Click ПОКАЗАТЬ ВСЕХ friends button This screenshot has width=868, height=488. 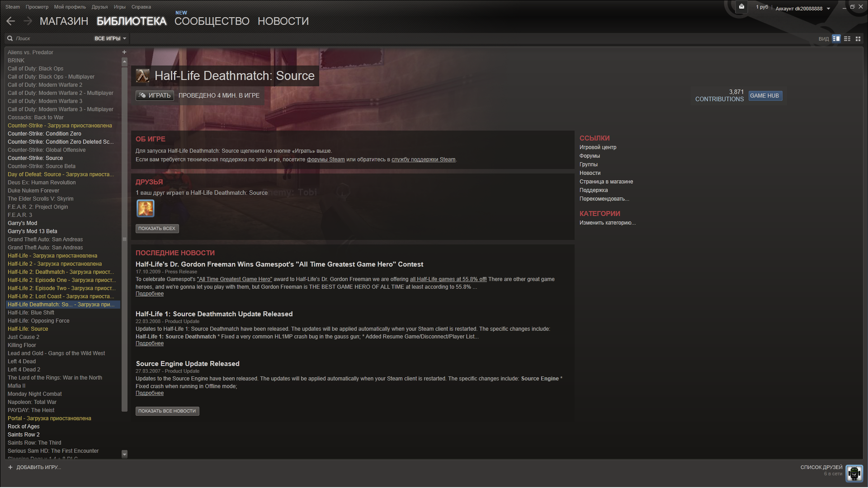[x=157, y=229]
